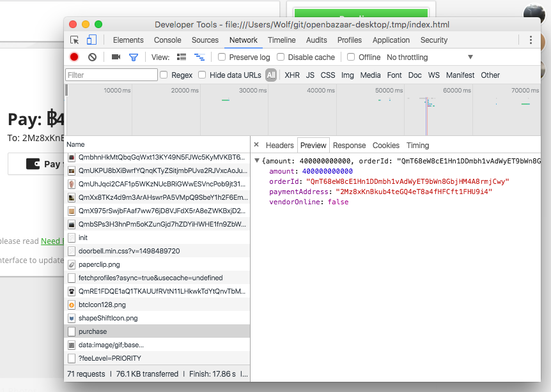Click the Need link in background window
This screenshot has height=392, width=551.
pyautogui.click(x=52, y=241)
